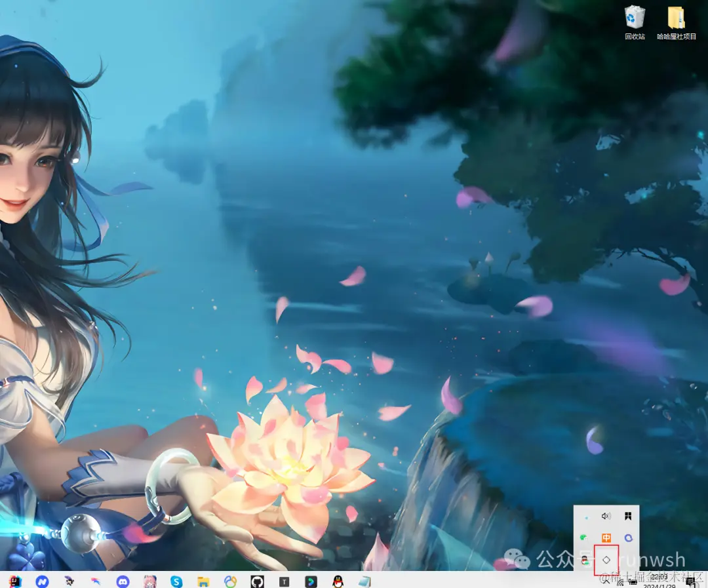Open Skype from the taskbar
Screen dimensions: 708x588
tap(176, 581)
